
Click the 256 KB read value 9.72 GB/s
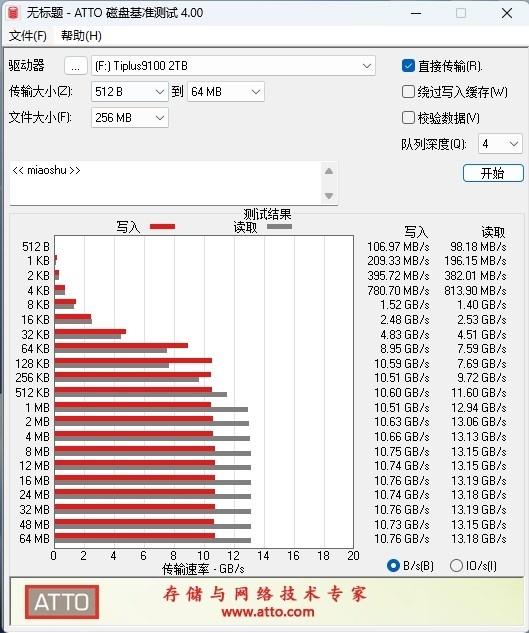pos(482,378)
